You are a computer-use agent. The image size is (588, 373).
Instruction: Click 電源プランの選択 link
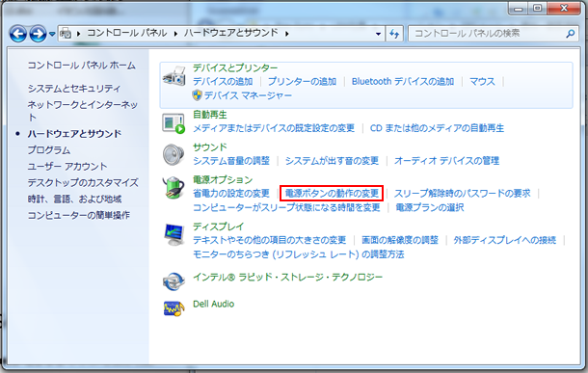pyautogui.click(x=430, y=207)
